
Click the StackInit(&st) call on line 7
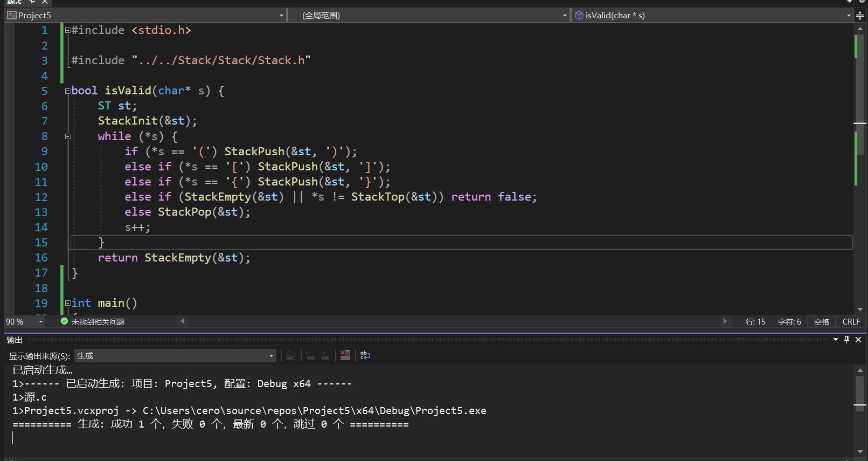(x=148, y=121)
